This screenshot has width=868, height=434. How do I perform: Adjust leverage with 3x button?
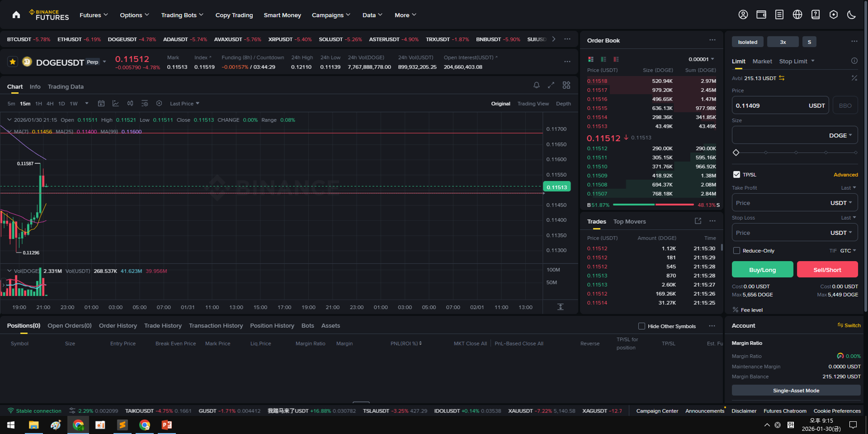(x=783, y=42)
